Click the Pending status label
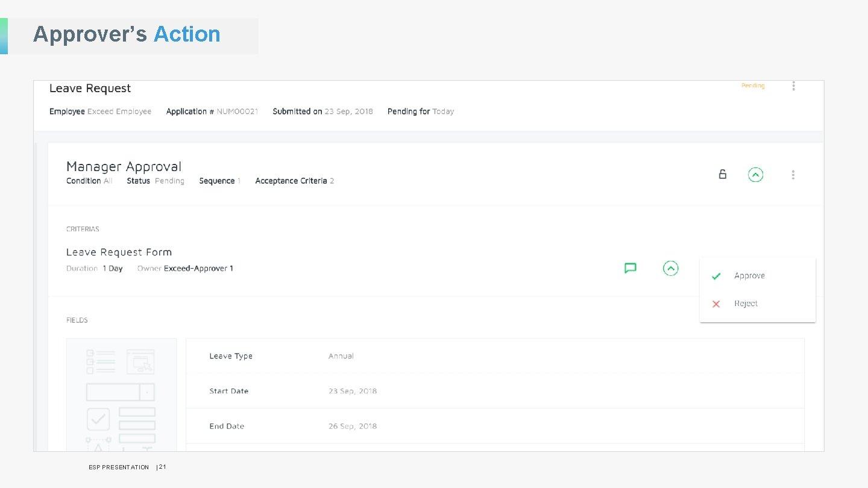The height and width of the screenshot is (488, 868). (x=752, y=86)
